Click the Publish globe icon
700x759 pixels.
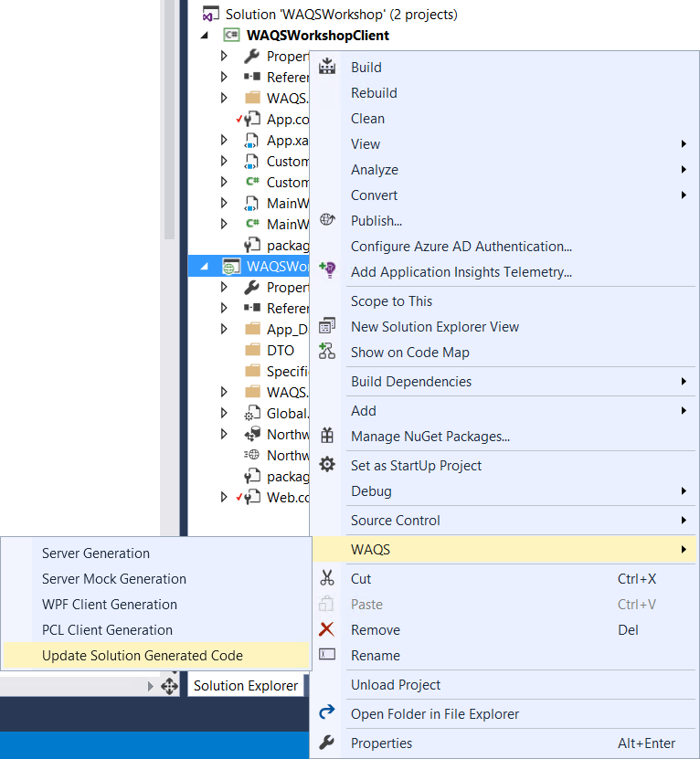(x=327, y=220)
